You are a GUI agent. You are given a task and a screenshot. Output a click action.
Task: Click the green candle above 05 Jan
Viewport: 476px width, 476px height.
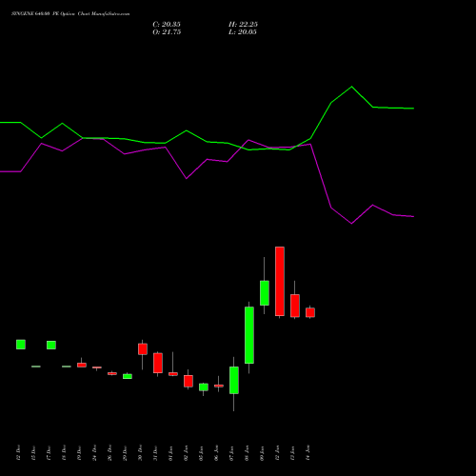click(x=204, y=387)
